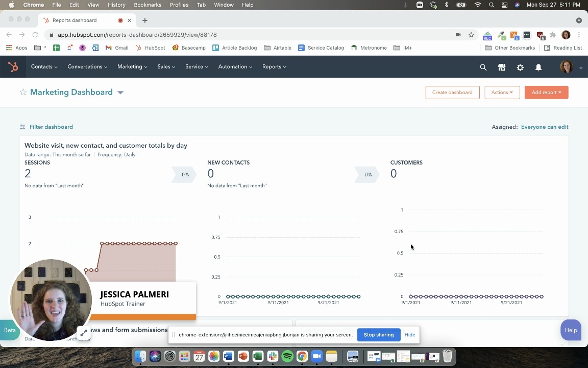Favorite the Marketing Dashboard with the star
The width and height of the screenshot is (588, 368).
tap(23, 93)
